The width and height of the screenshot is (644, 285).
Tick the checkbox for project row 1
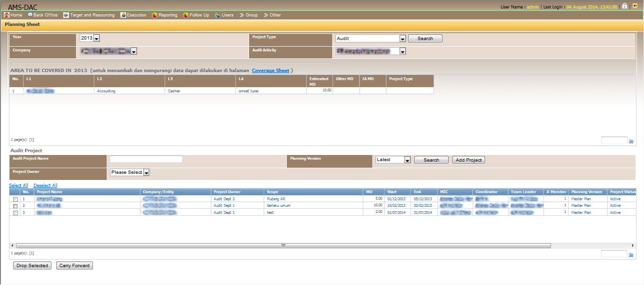[x=16, y=199]
